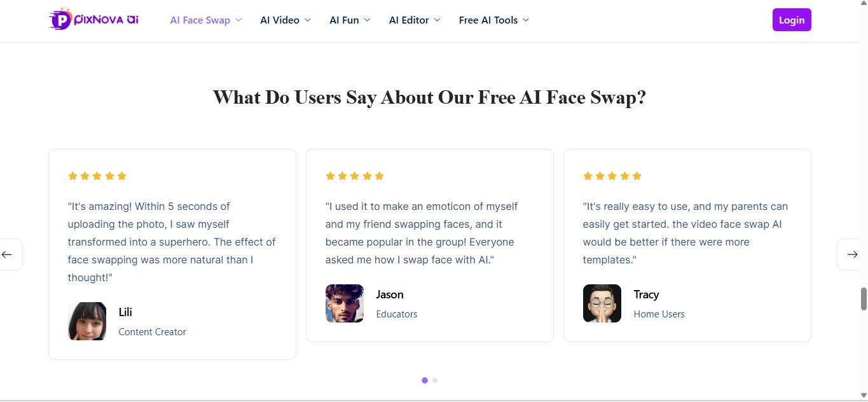Click the star rating on Jason's review
Viewport: 868px width, 402px height.
355,176
